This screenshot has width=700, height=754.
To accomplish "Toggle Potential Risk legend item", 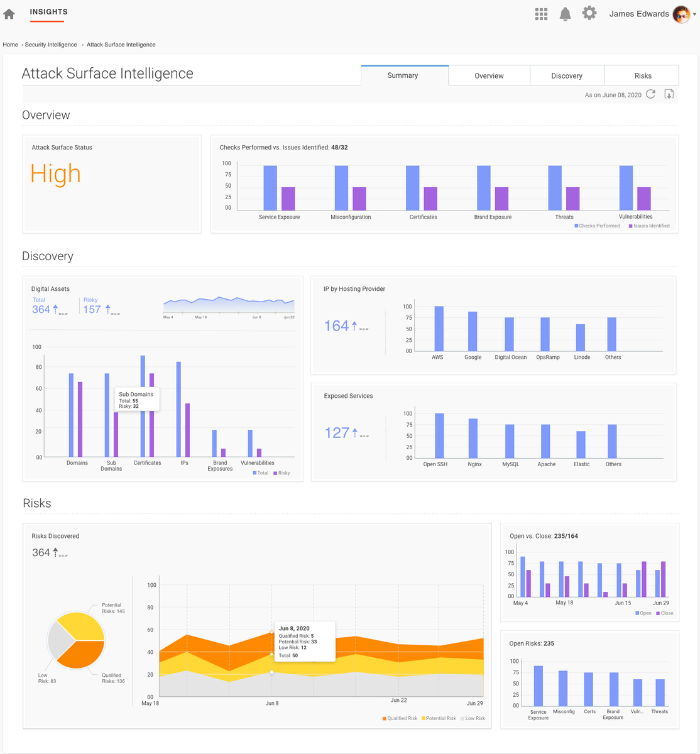I will (x=439, y=718).
